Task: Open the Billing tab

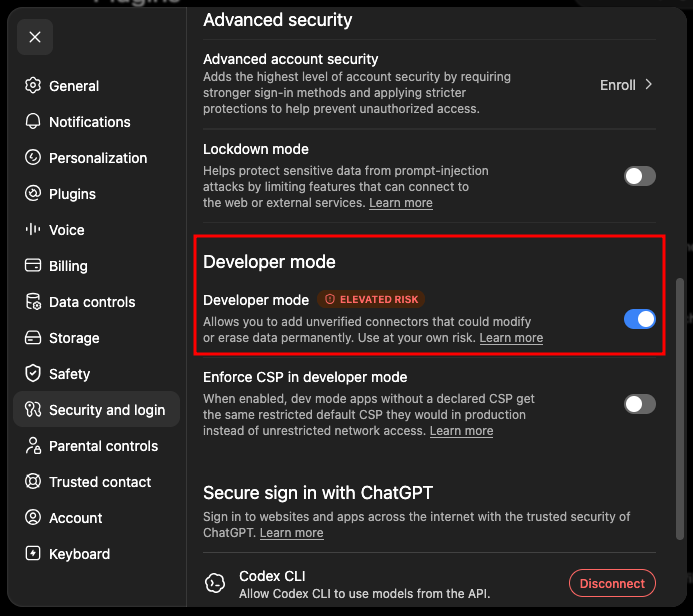Action: coord(96,266)
